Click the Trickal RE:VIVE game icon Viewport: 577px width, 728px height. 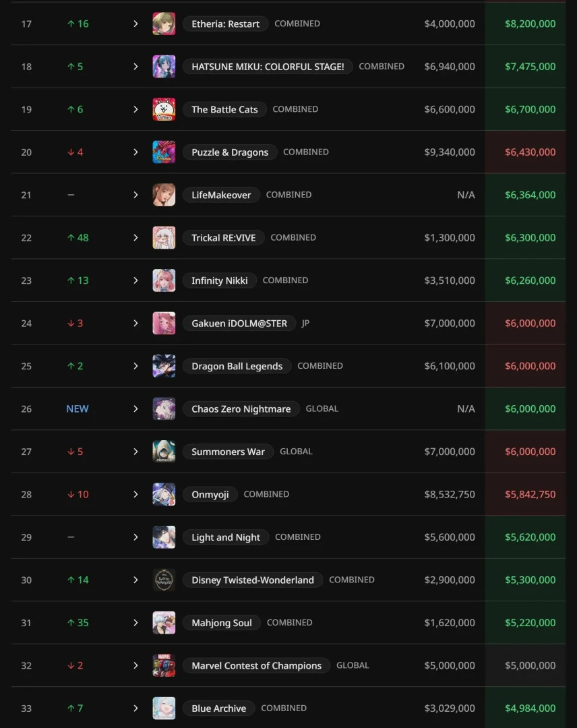pyautogui.click(x=164, y=238)
